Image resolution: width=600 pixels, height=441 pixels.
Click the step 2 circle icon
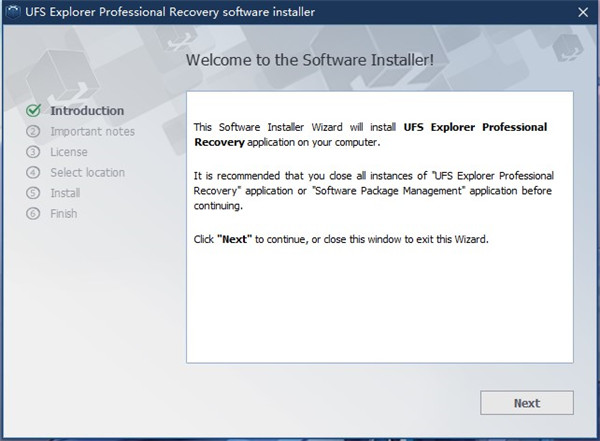point(33,131)
